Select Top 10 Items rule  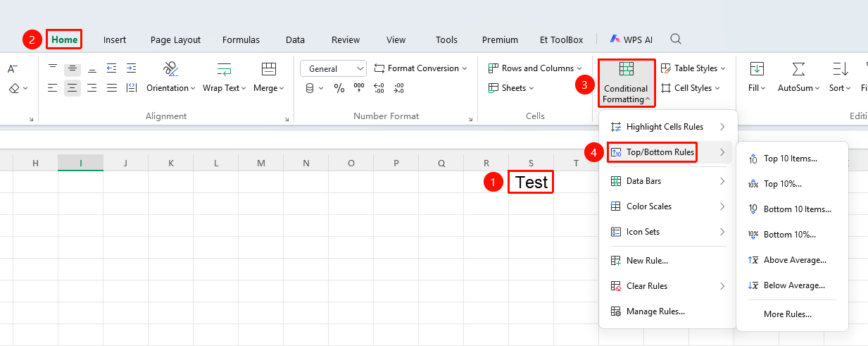[x=792, y=159]
